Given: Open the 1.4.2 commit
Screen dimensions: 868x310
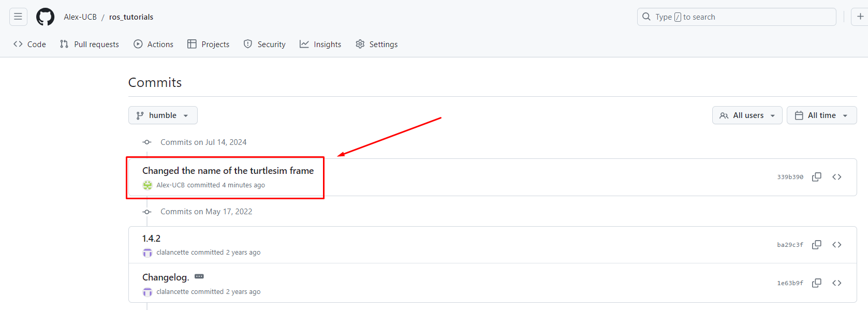Looking at the screenshot, I should [x=151, y=239].
